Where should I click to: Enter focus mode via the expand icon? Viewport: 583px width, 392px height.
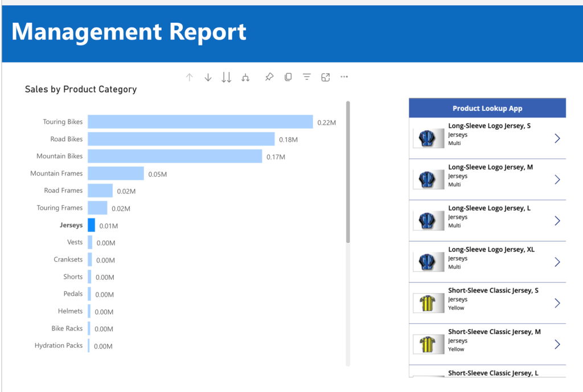coord(325,77)
